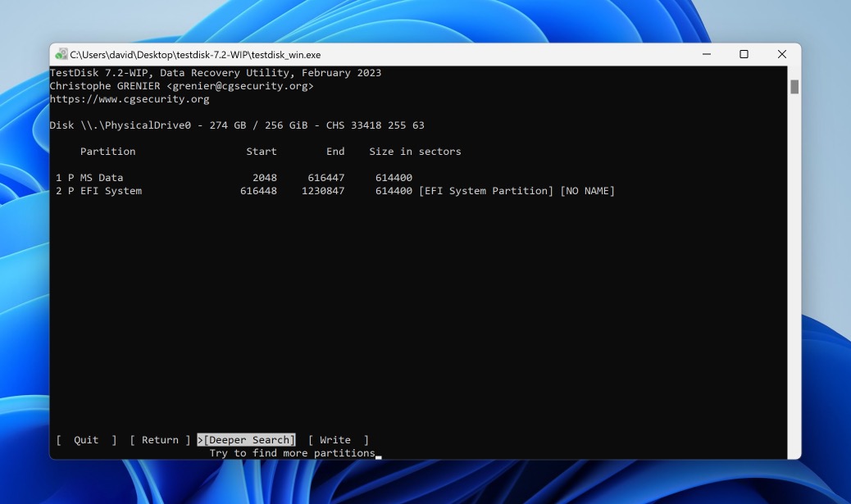Select the EFI System partition row
This screenshot has height=504, width=851.
[234, 191]
